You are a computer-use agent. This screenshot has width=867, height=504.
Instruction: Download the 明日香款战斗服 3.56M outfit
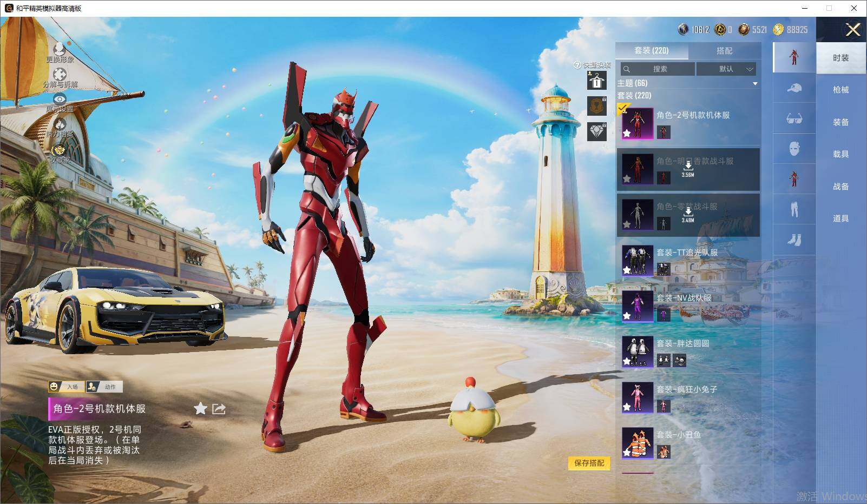[x=688, y=169]
